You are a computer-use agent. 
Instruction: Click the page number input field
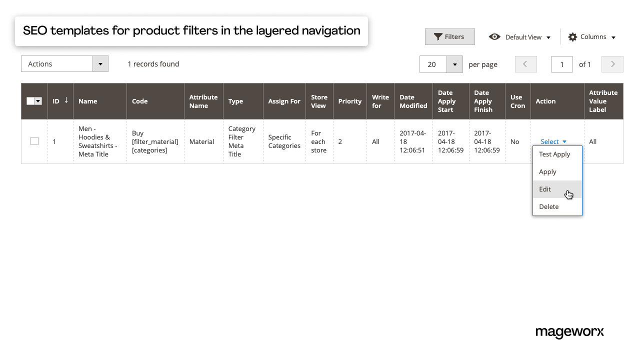click(x=561, y=64)
